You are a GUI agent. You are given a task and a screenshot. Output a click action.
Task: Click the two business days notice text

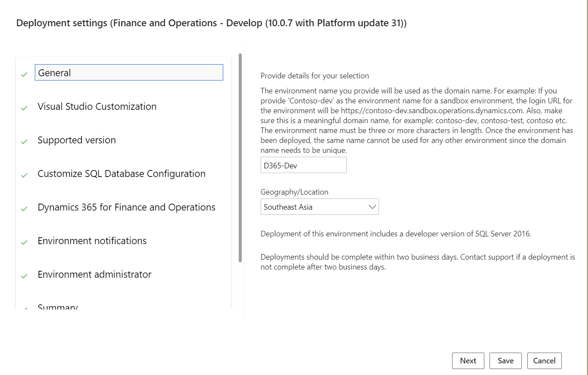(418, 262)
